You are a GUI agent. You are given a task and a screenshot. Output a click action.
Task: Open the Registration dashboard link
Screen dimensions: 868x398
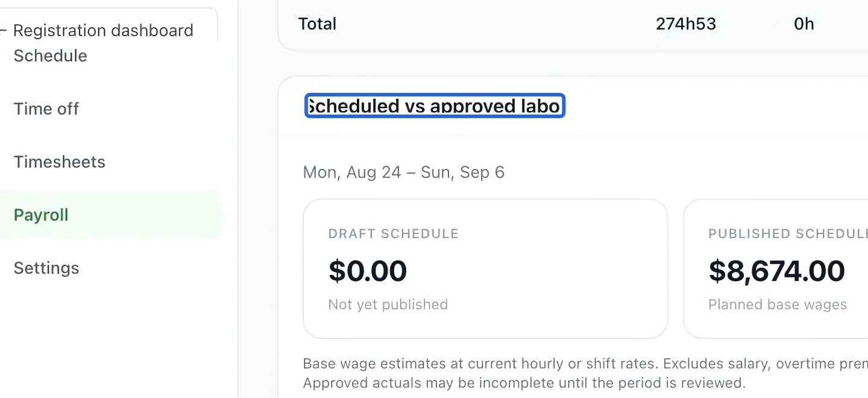click(x=103, y=30)
